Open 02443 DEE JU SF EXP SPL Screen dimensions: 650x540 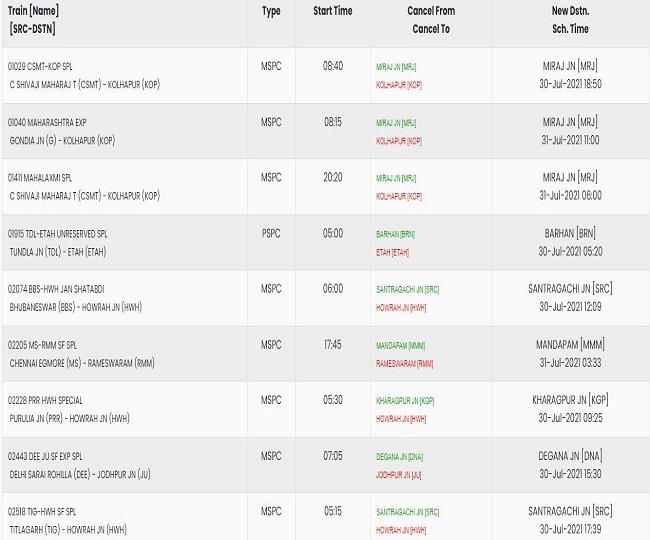tap(45, 456)
